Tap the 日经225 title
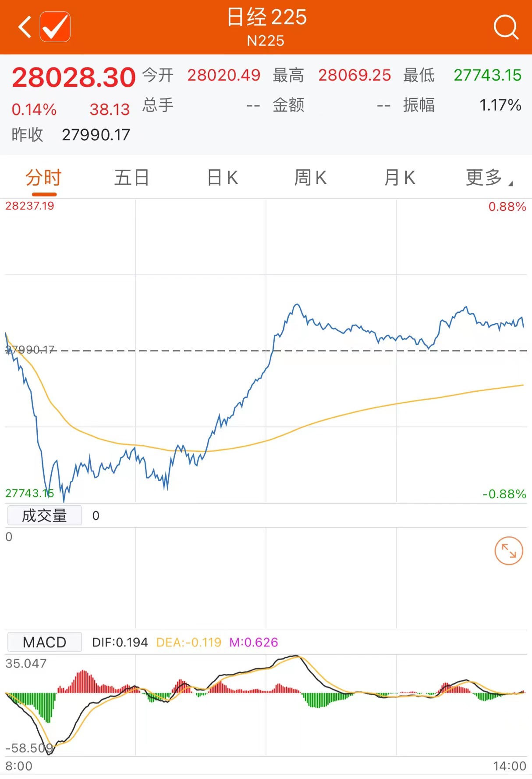 [266, 18]
